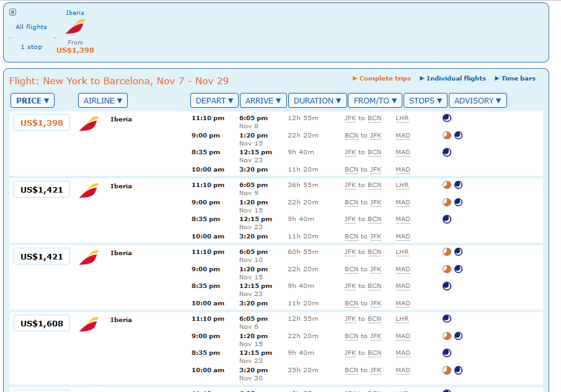Select the US$1,421 fare arriving Nov 9

click(x=42, y=189)
